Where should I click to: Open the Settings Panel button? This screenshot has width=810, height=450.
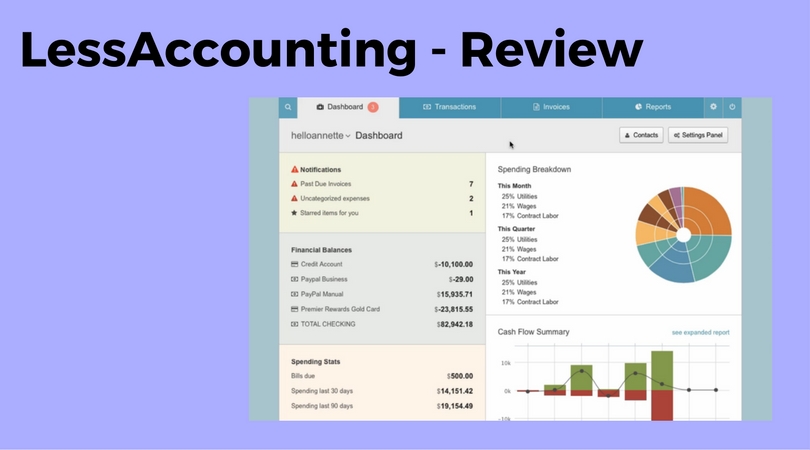tap(698, 135)
